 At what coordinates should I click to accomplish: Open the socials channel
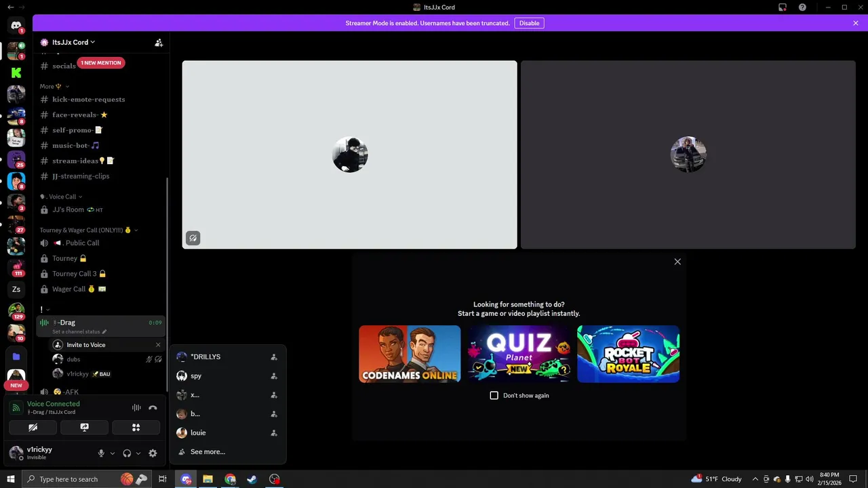point(64,66)
